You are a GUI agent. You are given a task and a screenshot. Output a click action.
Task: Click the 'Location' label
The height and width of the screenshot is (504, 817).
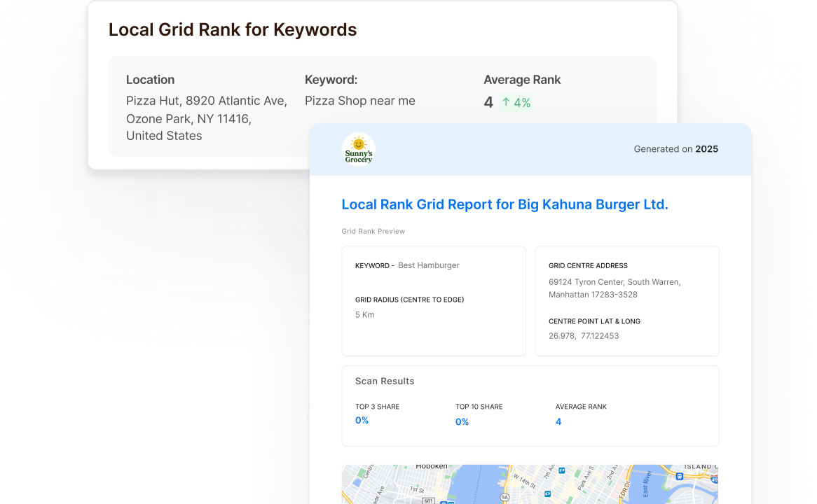point(150,80)
